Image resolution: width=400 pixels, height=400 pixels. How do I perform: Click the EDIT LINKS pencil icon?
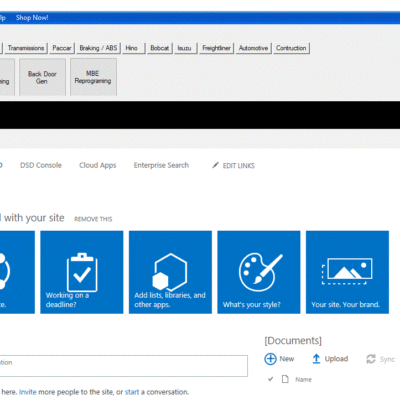[x=215, y=165]
